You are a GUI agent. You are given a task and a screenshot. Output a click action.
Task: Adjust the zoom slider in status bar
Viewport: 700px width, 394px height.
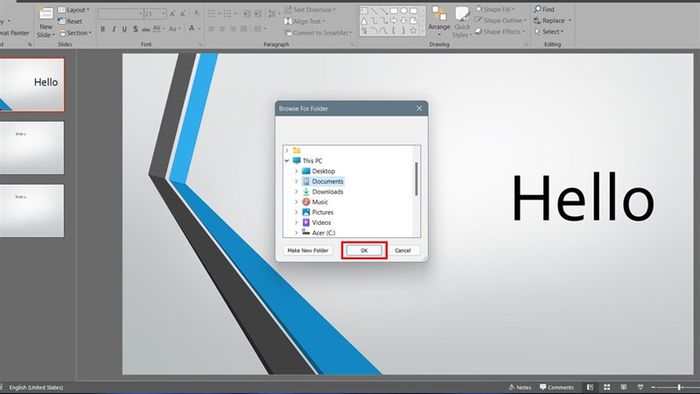679,387
